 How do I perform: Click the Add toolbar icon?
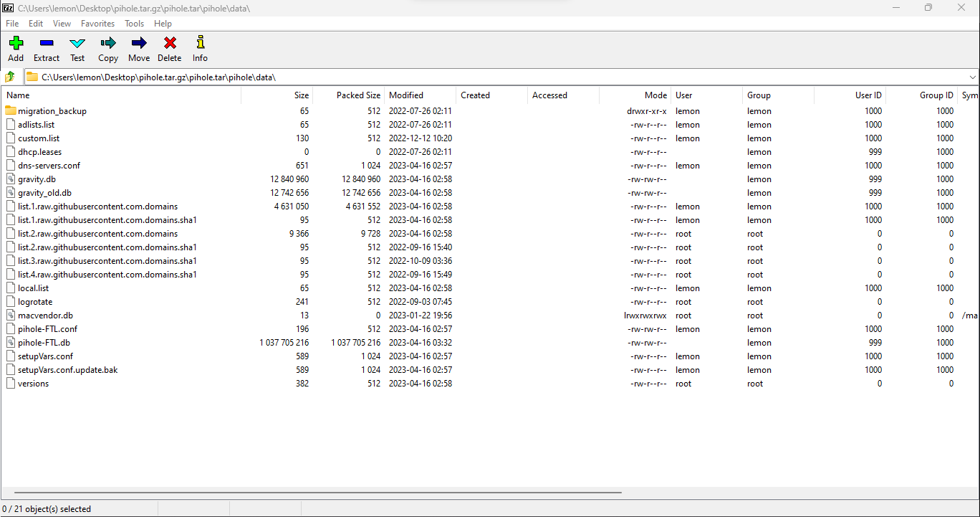16,44
